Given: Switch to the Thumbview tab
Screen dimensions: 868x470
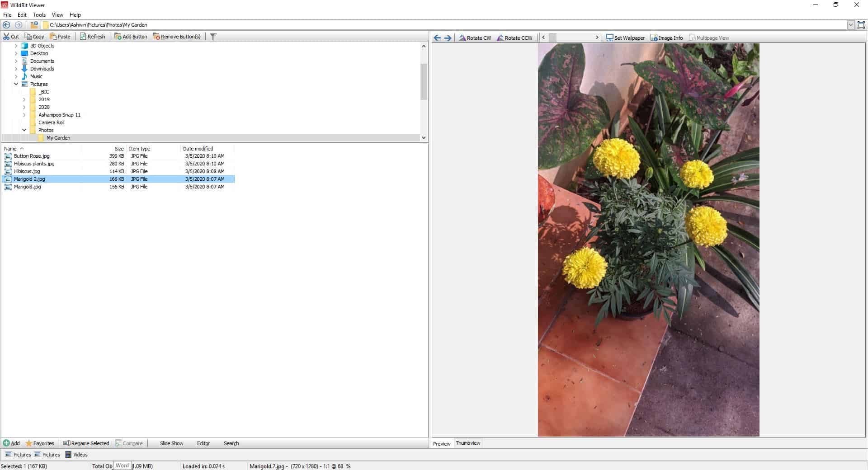Looking at the screenshot, I should [468, 443].
